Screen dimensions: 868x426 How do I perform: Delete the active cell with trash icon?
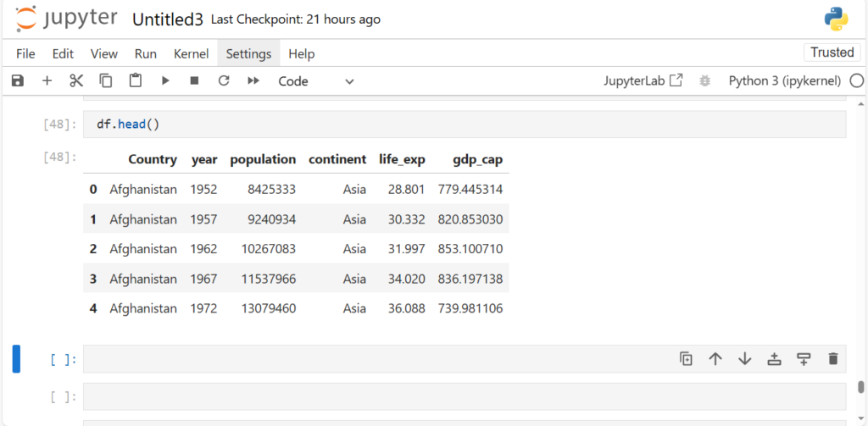tap(832, 359)
